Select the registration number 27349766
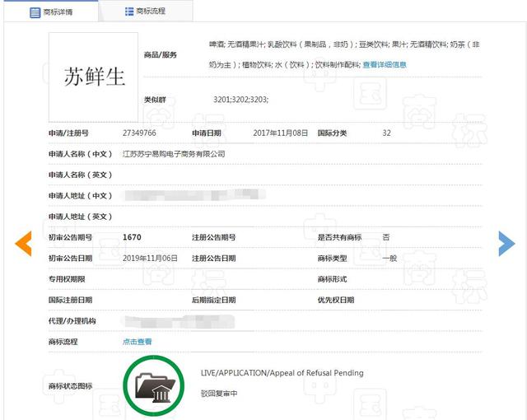This screenshot has width=527, height=420. pos(139,133)
